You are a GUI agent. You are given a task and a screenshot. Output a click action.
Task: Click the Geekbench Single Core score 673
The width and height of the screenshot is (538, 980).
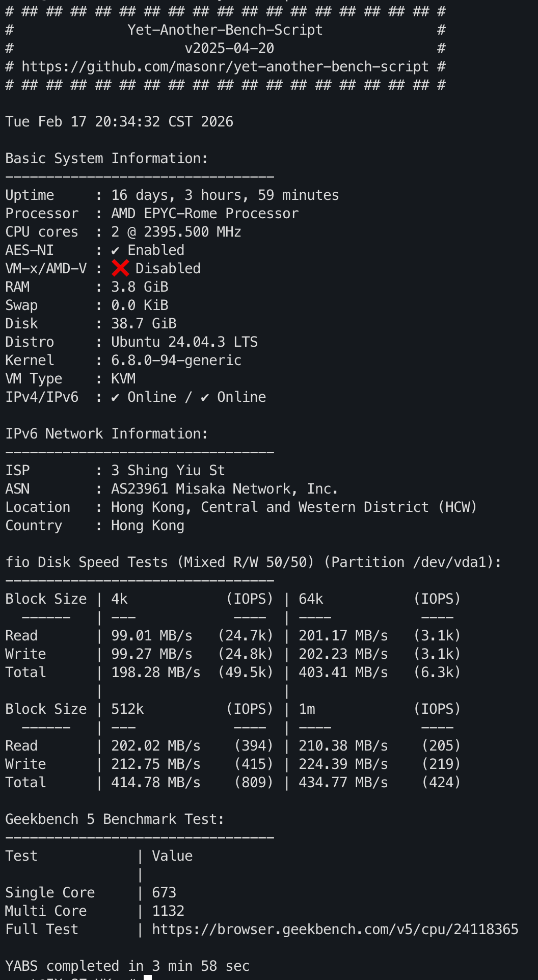click(164, 893)
